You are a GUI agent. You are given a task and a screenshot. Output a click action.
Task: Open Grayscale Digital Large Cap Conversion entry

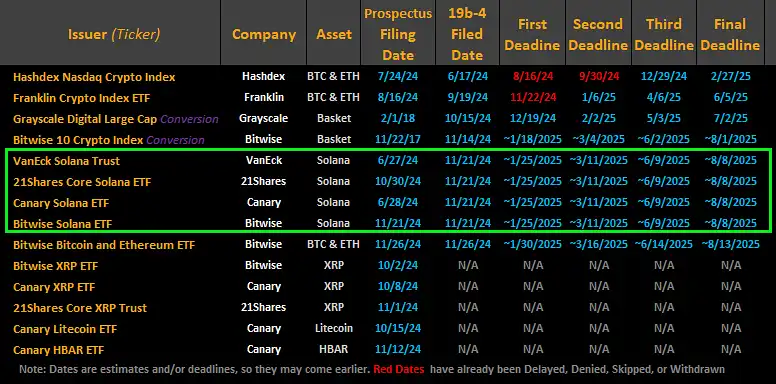point(116,119)
